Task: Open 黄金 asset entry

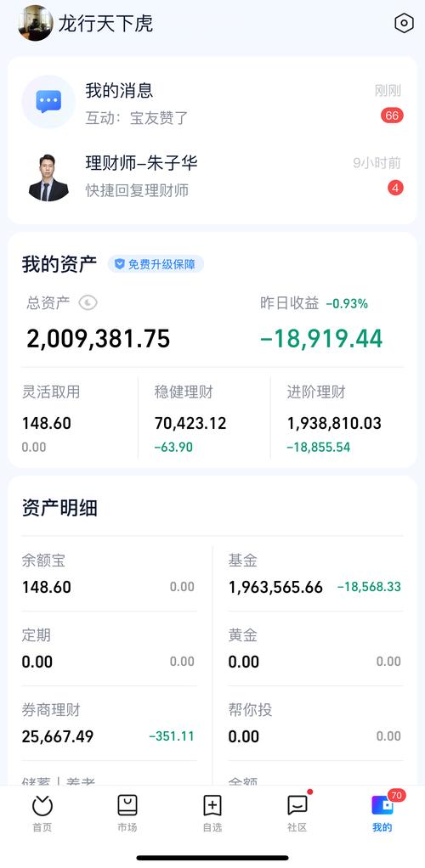Action: pos(316,649)
